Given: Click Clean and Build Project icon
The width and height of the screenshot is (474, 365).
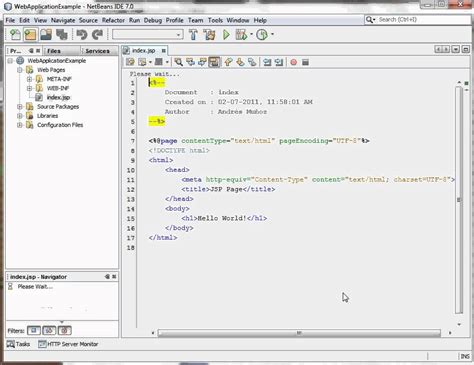Looking at the screenshot, I should (209, 35).
